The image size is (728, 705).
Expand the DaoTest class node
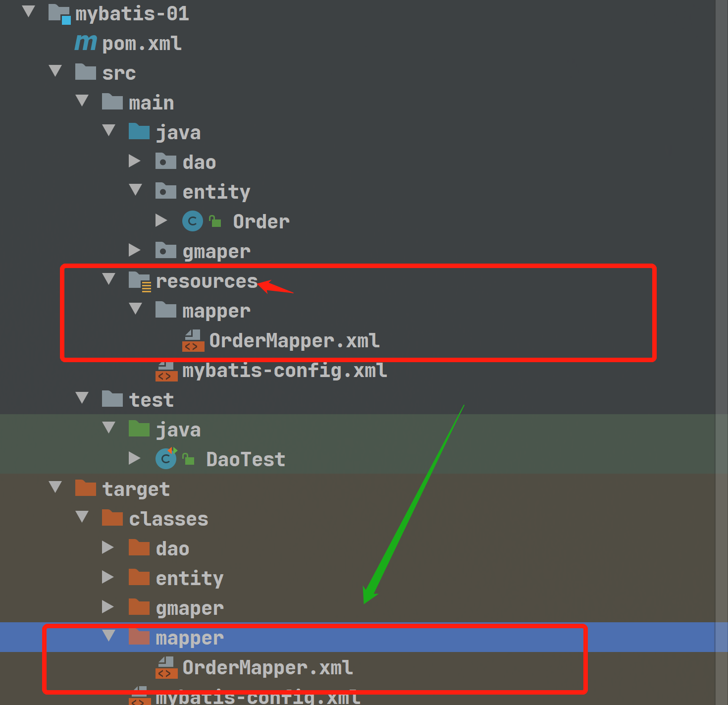[135, 458]
